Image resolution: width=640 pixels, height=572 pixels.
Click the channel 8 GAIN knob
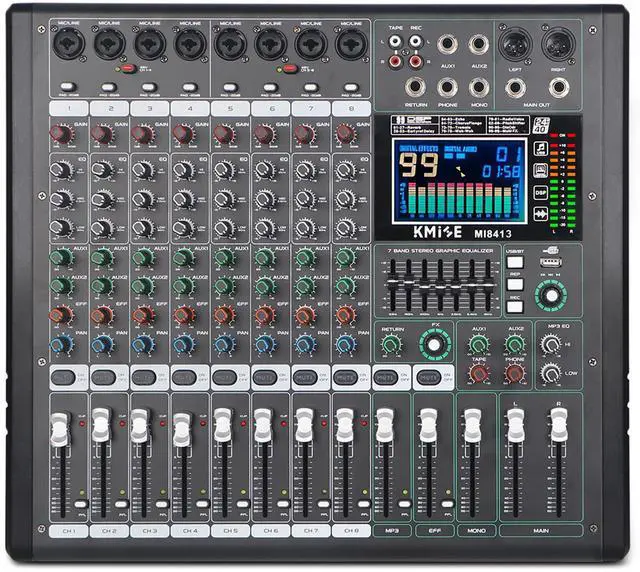click(346, 134)
